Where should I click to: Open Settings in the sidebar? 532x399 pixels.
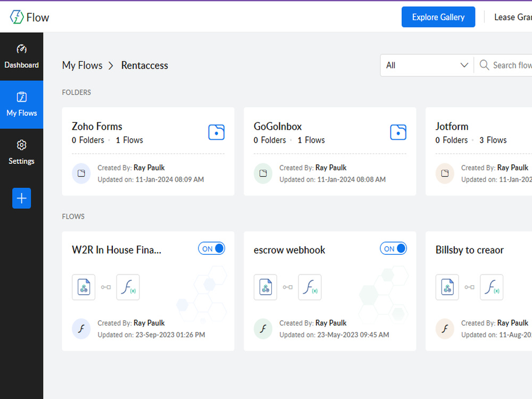[x=21, y=152]
